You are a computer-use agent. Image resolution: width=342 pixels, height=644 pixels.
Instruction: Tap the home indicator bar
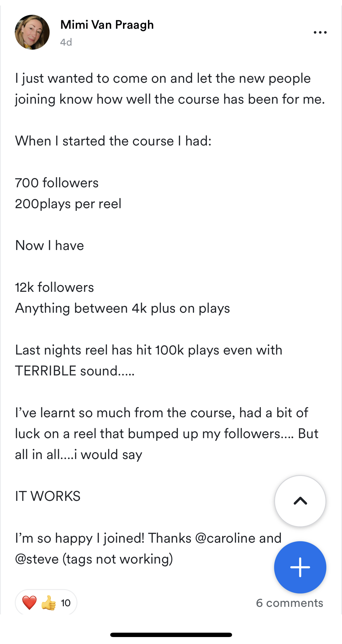point(171,635)
